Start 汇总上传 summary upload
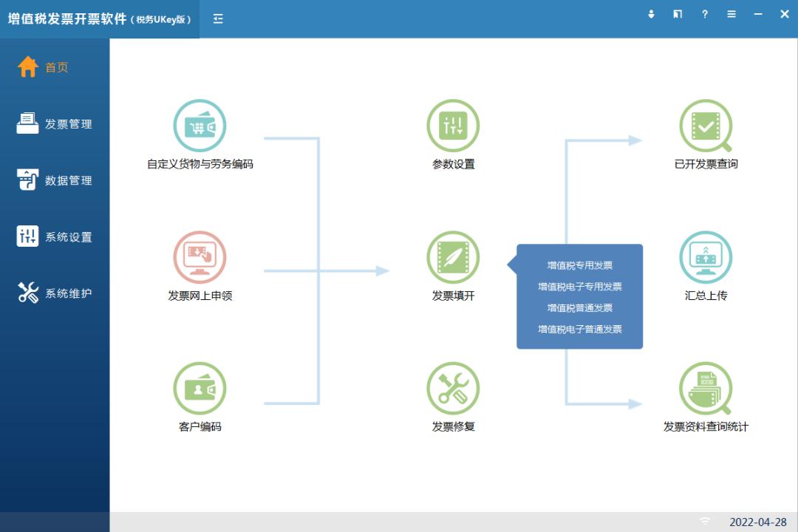This screenshot has width=798, height=532. (x=705, y=257)
